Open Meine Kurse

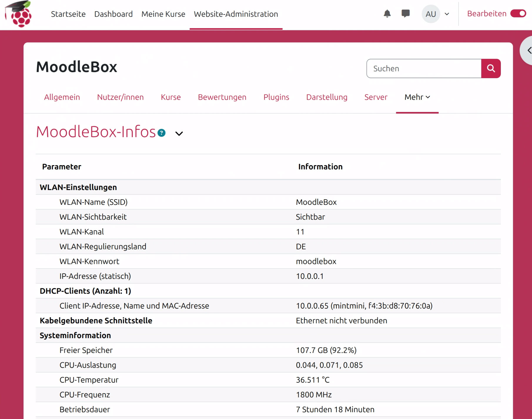[x=163, y=14]
